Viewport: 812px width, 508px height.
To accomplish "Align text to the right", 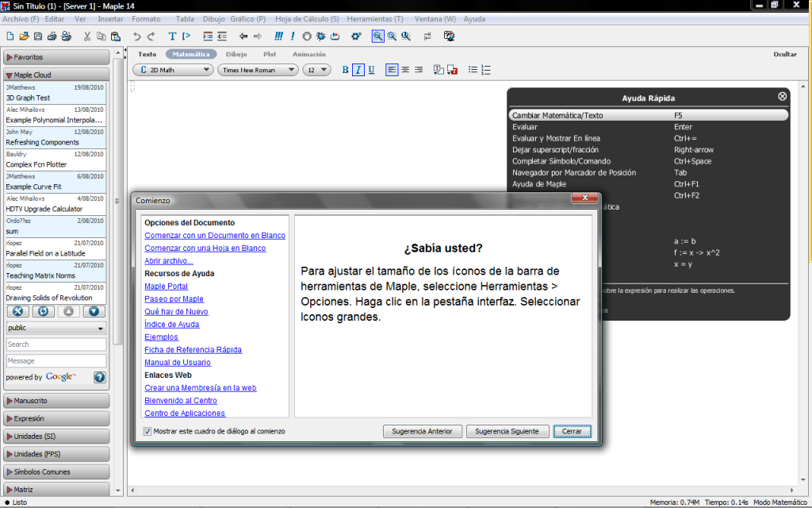I will (419, 70).
